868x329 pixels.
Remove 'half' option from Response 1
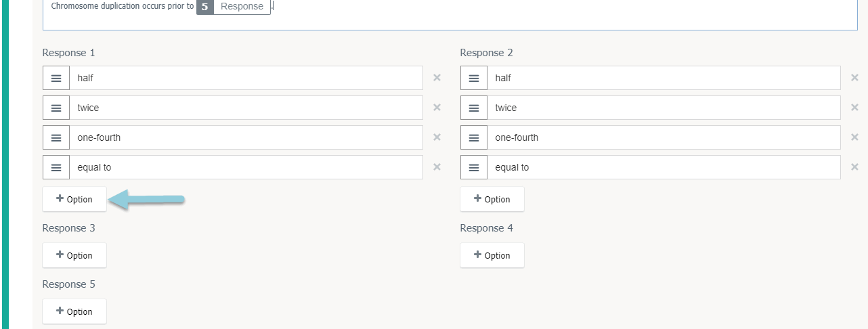[437, 78]
